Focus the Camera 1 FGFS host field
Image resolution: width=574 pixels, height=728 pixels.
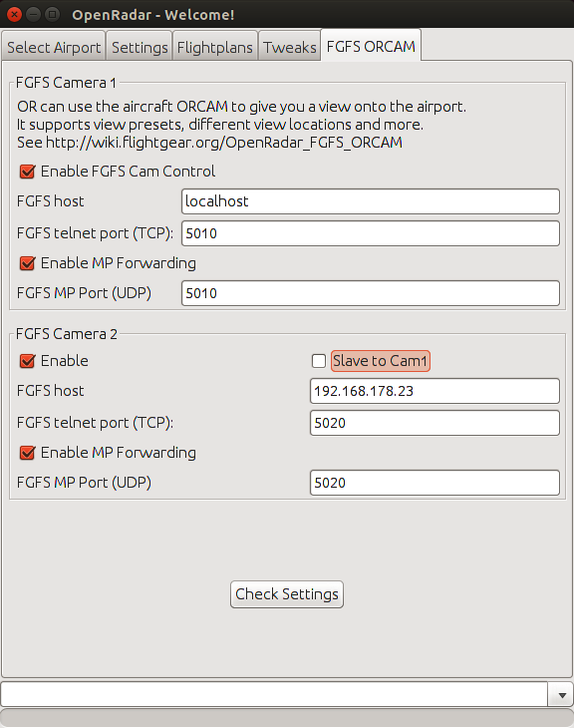click(371, 201)
